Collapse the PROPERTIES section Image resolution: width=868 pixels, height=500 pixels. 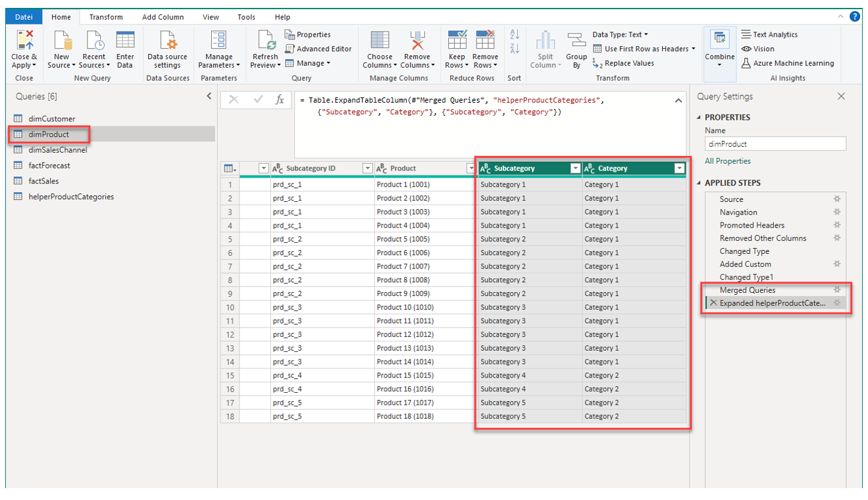click(700, 117)
